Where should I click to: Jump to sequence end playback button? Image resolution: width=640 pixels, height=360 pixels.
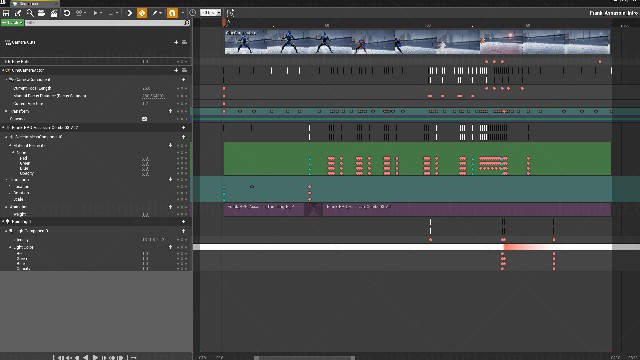[121, 358]
